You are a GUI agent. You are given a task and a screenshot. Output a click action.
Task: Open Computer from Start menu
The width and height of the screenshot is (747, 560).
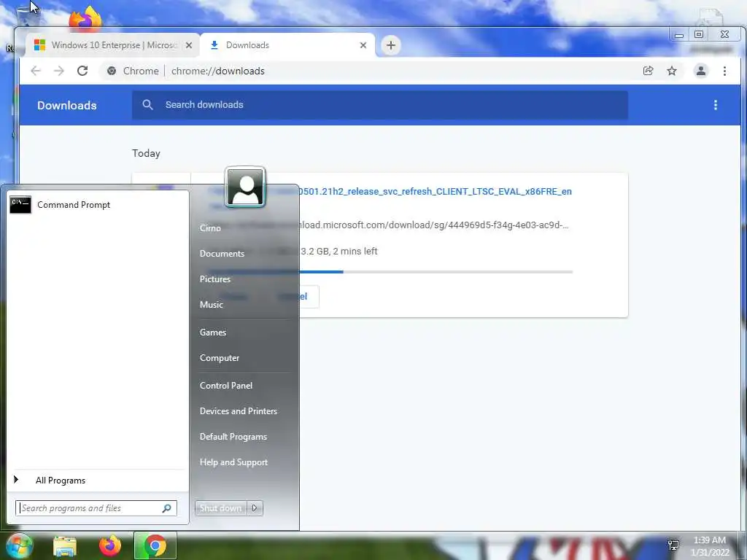219,358
